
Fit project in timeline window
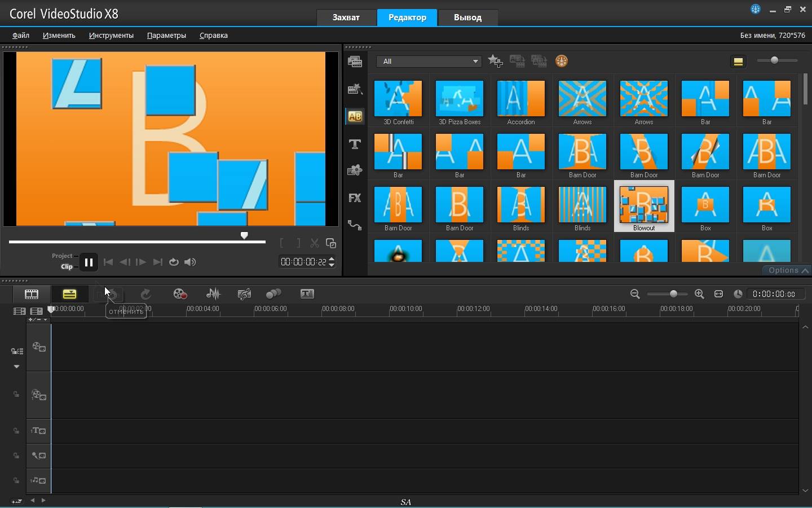coord(718,294)
